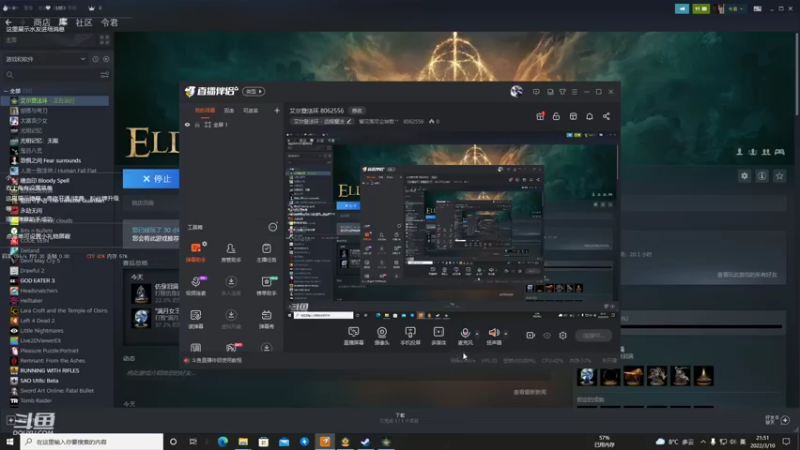
Task: Mute the 麦克风 microphone
Action: (x=465, y=336)
